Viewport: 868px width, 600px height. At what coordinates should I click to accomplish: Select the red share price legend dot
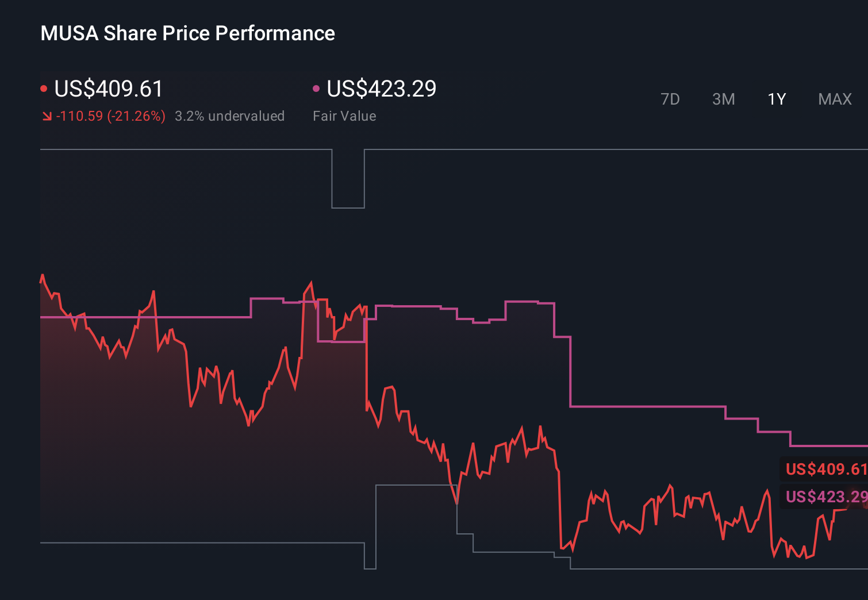[x=44, y=87]
